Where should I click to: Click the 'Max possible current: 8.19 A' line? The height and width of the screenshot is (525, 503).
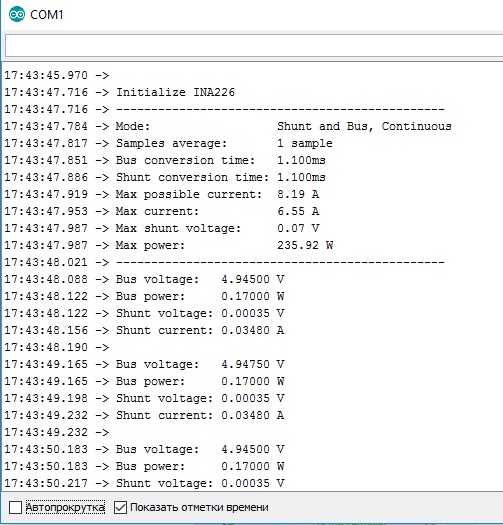coord(162,194)
